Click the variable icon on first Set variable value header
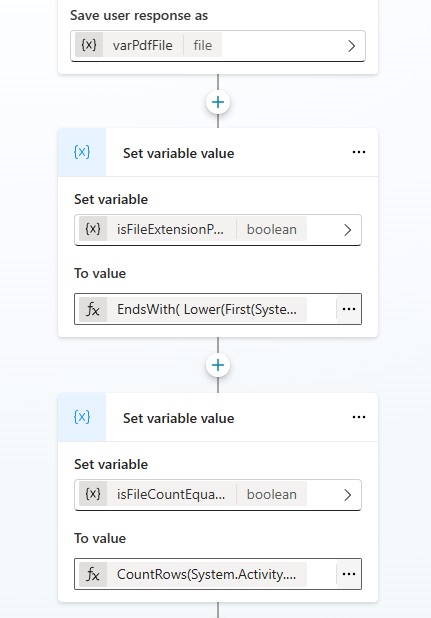Image resolution: width=431 pixels, height=618 pixels. coord(82,152)
